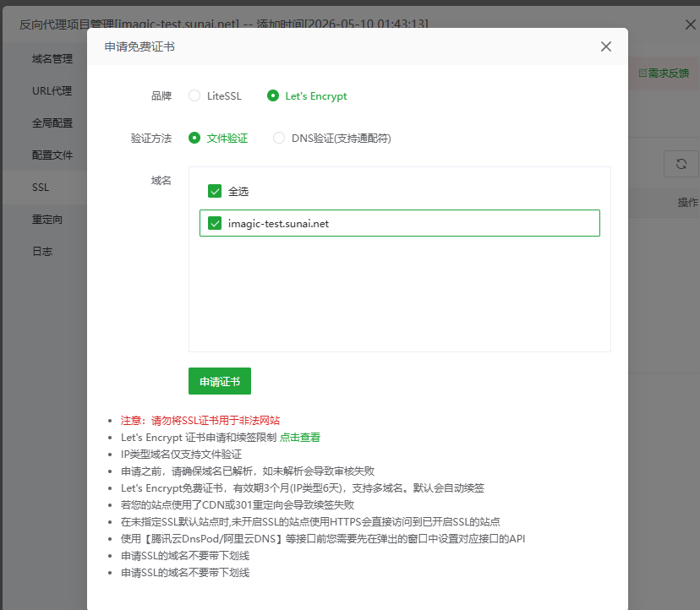Image resolution: width=700 pixels, height=610 pixels.
Task: Click the IP类型域名仅支持文件验证 note
Action: point(181,455)
